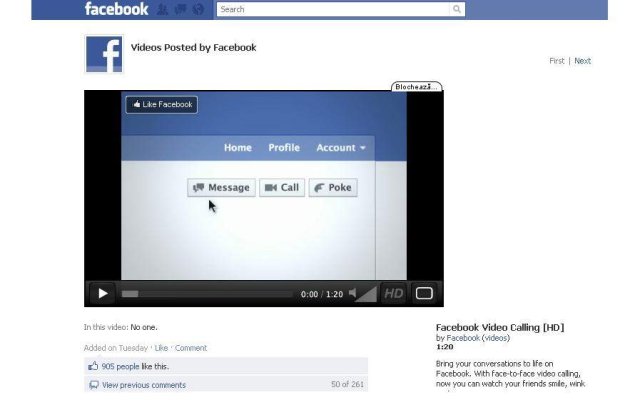Click the thumbs-up icon next to likes count
The image size is (640, 420).
point(93,366)
